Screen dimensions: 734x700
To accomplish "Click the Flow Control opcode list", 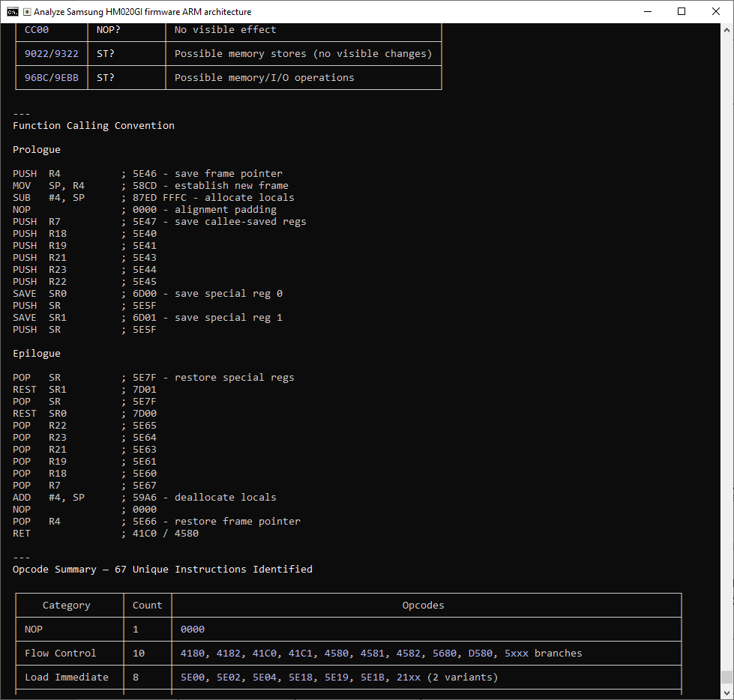I will click(382, 653).
